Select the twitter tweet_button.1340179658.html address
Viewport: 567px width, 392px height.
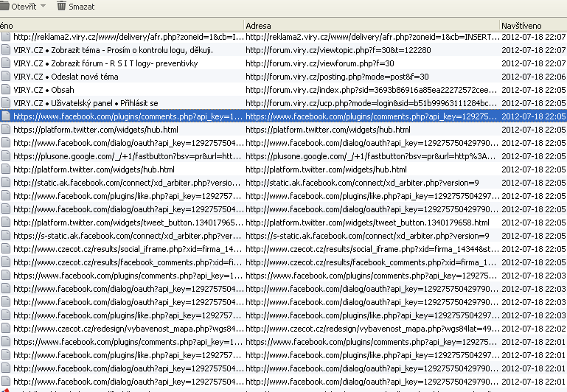[x=367, y=223]
